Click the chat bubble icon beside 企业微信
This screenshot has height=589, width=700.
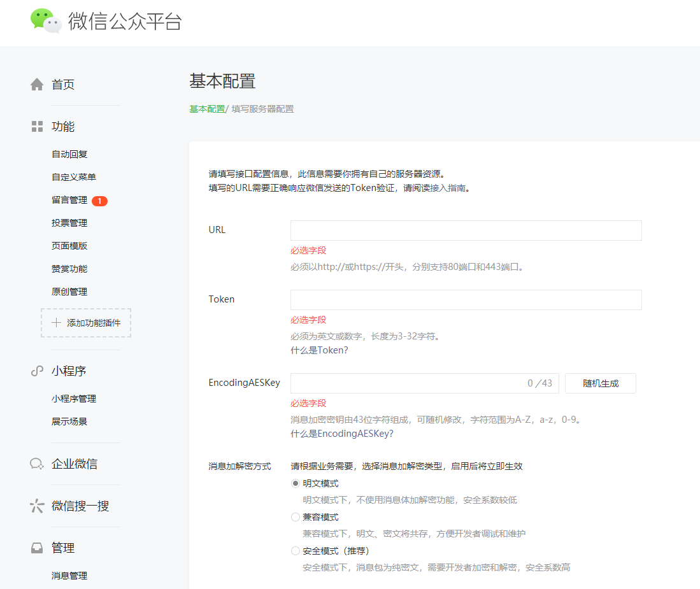point(37,464)
